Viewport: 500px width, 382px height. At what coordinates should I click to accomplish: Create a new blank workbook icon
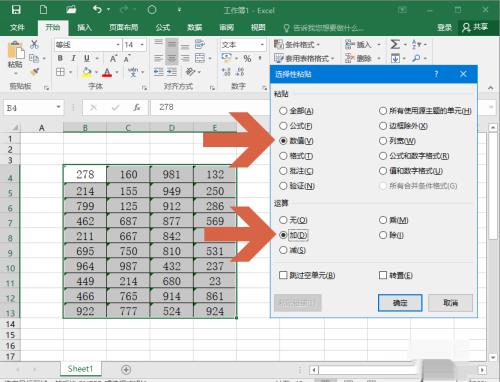[x=44, y=9]
